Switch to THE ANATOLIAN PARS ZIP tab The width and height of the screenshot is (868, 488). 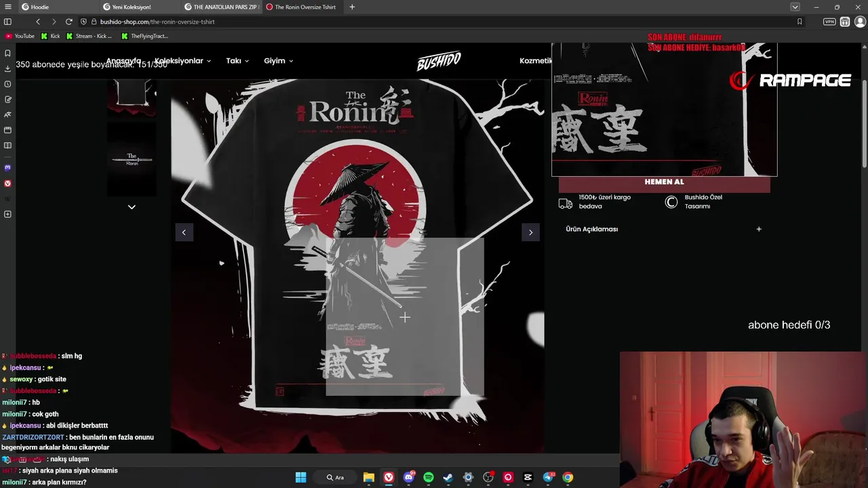click(221, 7)
